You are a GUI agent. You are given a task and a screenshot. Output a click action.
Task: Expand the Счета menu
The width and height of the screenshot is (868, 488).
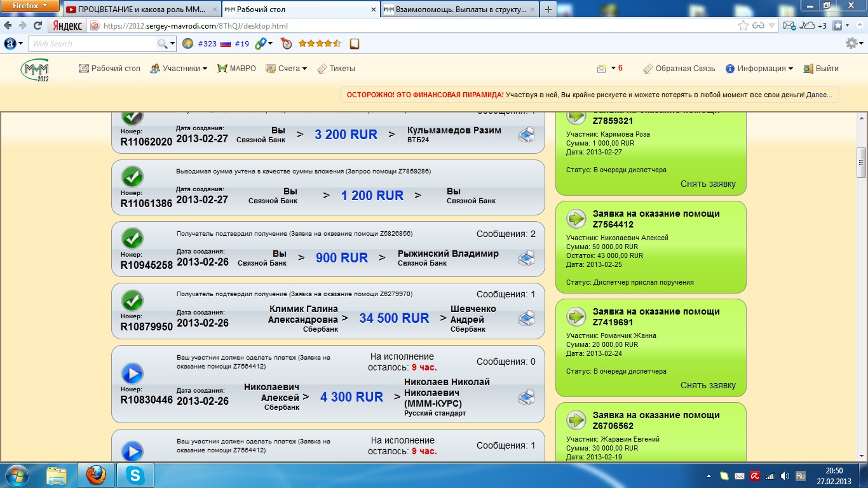pyautogui.click(x=286, y=69)
